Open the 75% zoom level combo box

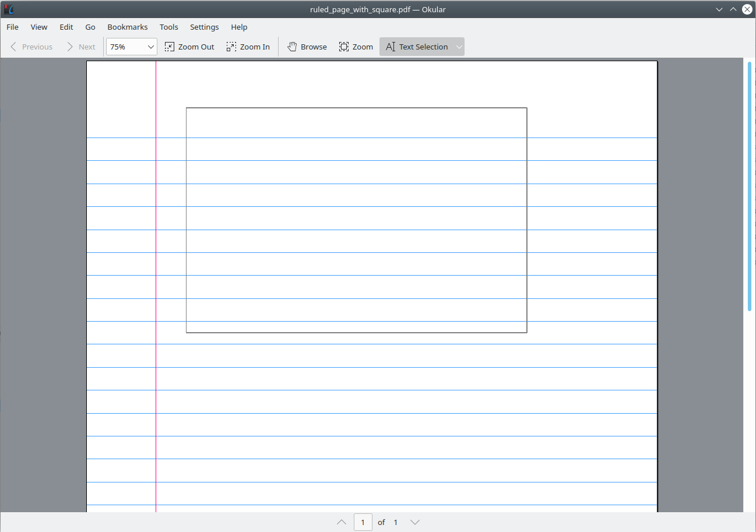pyautogui.click(x=132, y=47)
